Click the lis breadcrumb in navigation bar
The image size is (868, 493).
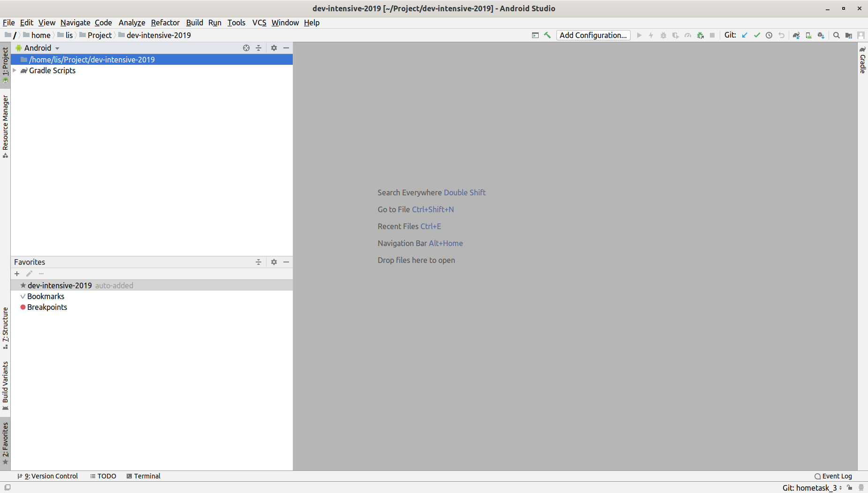pos(65,35)
